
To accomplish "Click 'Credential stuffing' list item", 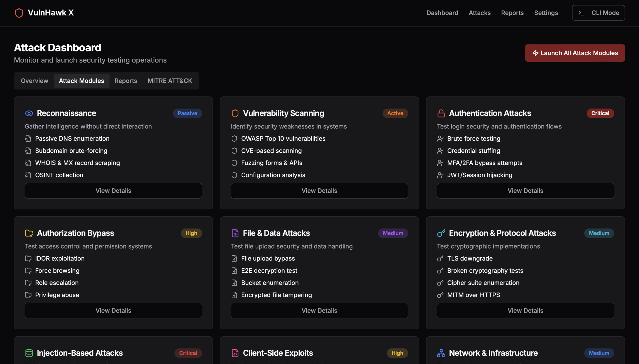I will tap(474, 151).
